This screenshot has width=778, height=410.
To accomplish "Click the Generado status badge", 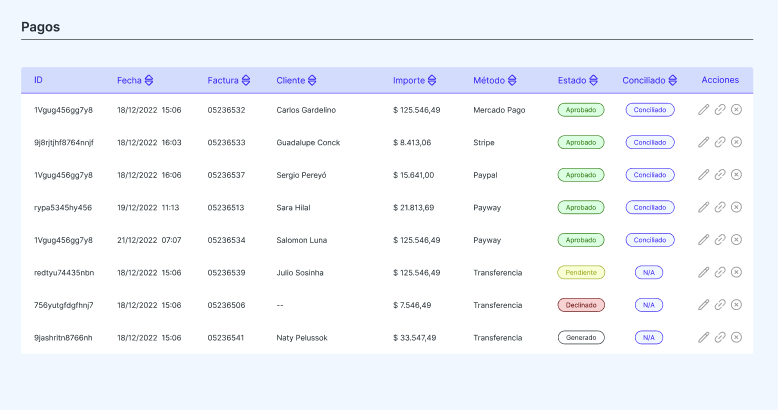I will (581, 337).
